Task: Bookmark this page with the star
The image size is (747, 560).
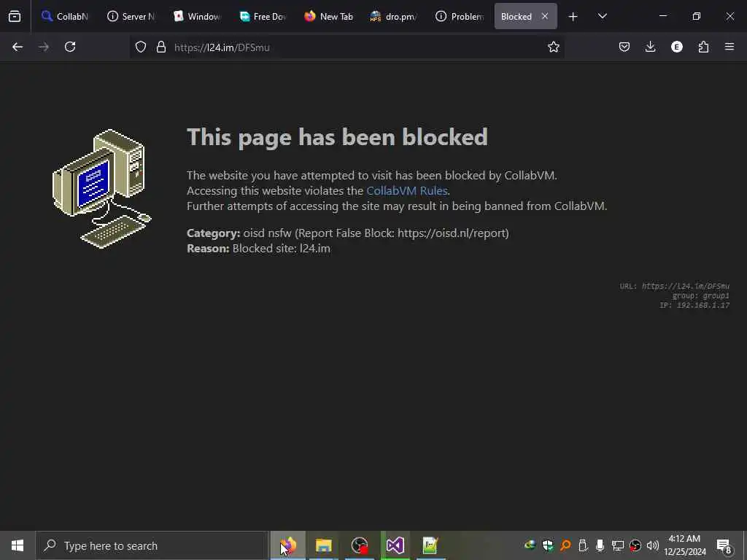Action: click(x=553, y=47)
